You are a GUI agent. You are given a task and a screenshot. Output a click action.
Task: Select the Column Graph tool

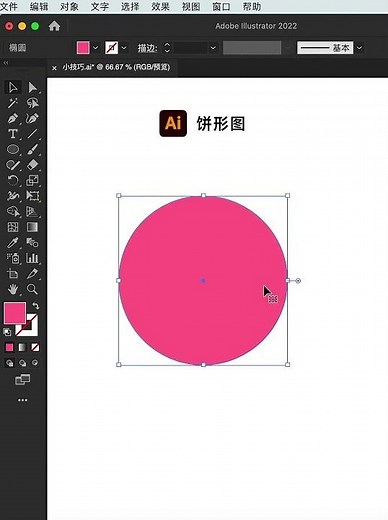32,258
